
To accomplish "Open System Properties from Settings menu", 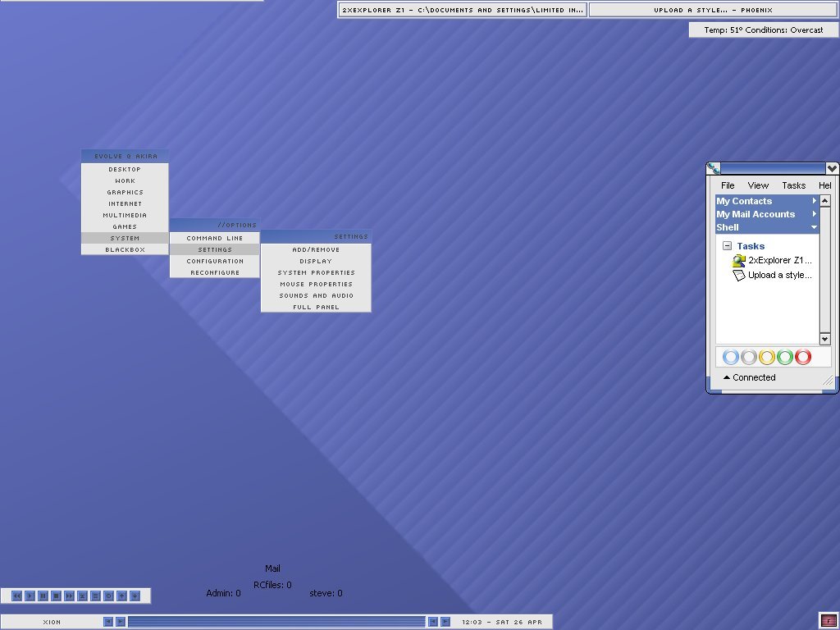I will pos(316,272).
